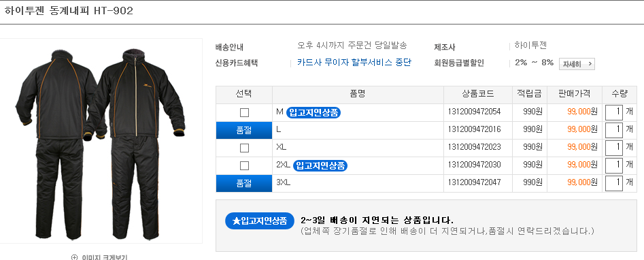The height and width of the screenshot is (260, 644).
Task: Select the 2XL size checkbox
Action: 244,165
